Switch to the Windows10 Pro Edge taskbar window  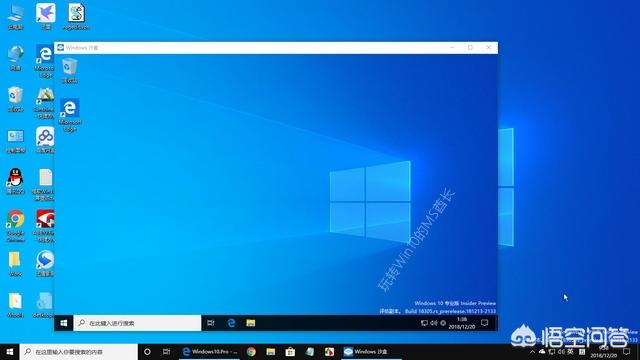[x=210, y=351]
